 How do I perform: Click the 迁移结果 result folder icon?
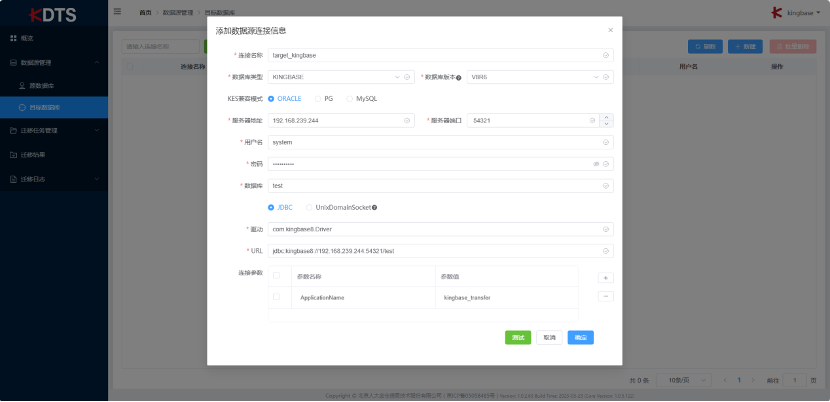click(14, 155)
